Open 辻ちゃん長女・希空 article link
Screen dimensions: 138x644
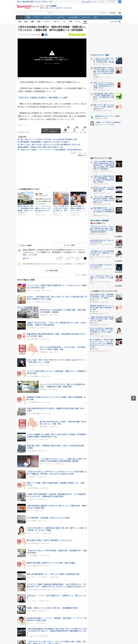point(56,361)
